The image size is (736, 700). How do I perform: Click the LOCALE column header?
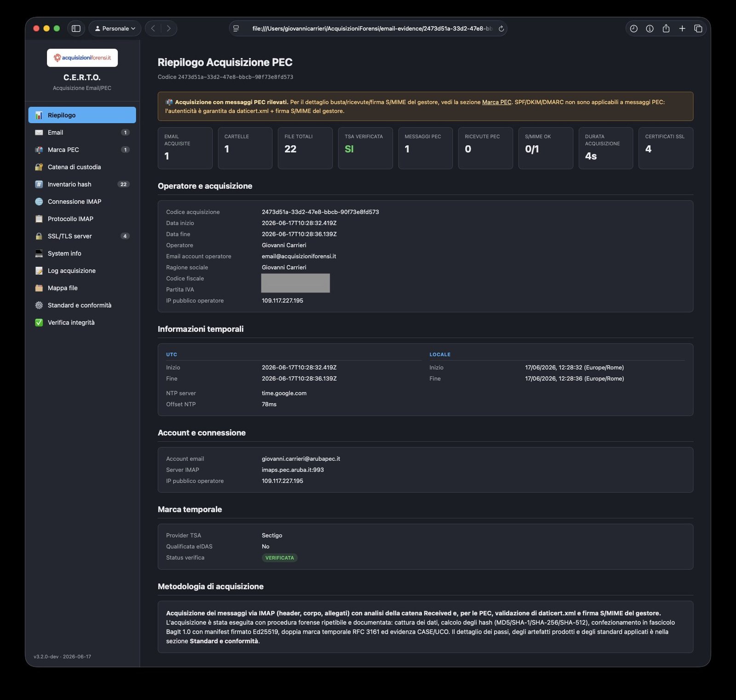click(440, 355)
